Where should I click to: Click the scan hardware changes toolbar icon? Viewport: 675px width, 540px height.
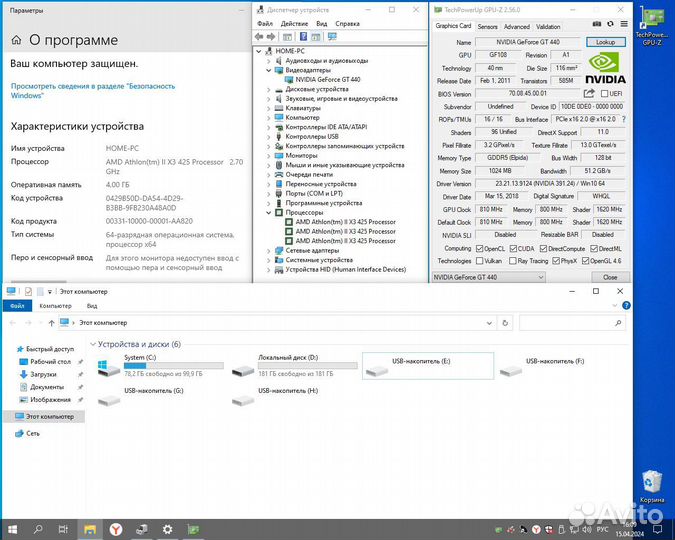point(331,37)
